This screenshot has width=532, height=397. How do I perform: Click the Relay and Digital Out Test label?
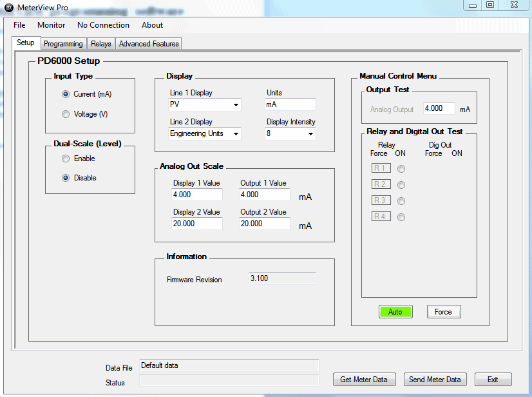click(x=414, y=131)
